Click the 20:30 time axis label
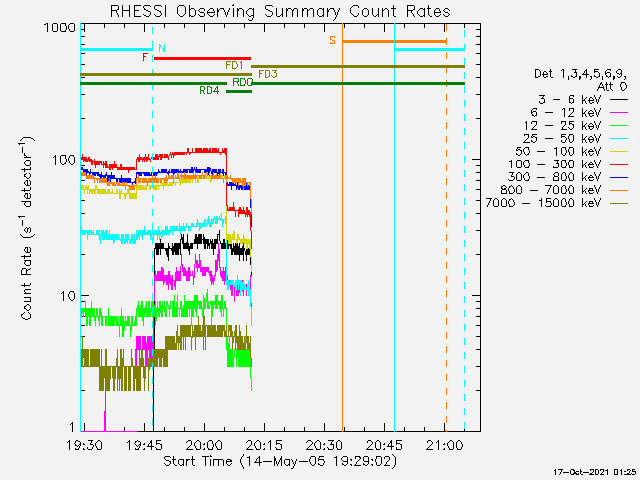640x480 pixels. tap(324, 445)
